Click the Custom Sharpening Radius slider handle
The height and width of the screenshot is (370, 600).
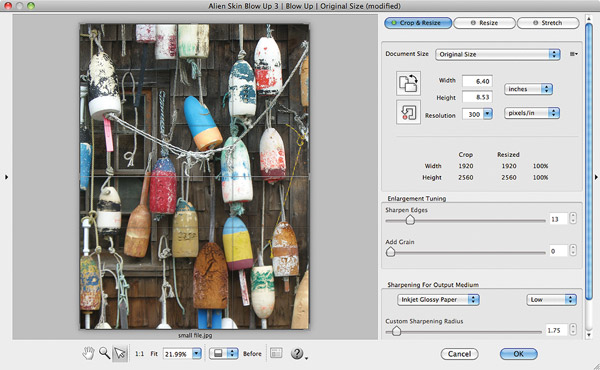(x=396, y=331)
